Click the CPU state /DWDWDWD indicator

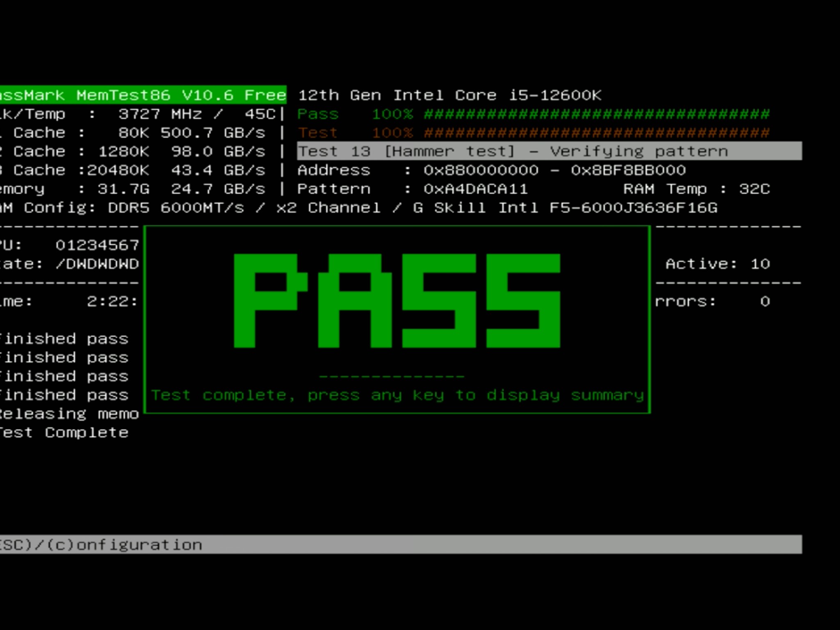(97, 264)
